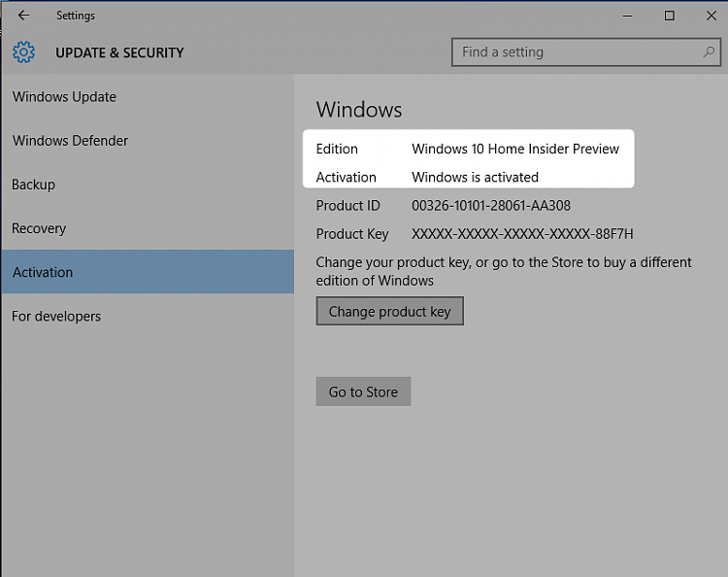
Task: Click the Product ID value 00326-10101-28061-AA308
Action: 491,205
